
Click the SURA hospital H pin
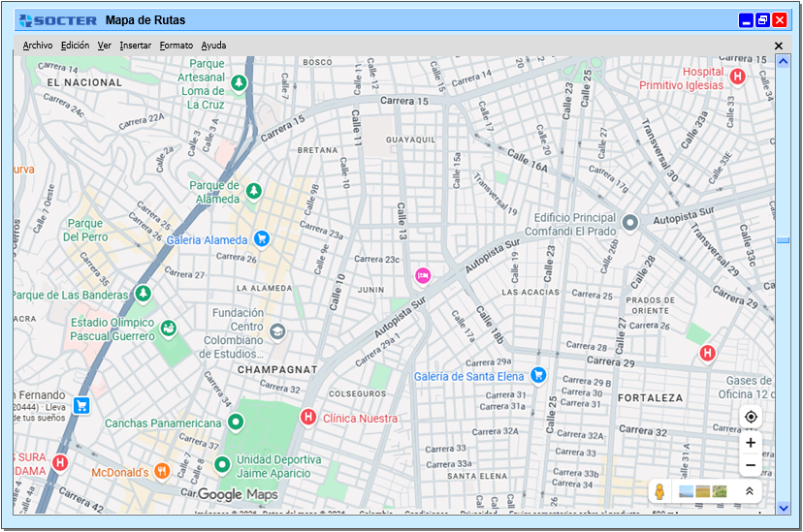click(x=60, y=463)
